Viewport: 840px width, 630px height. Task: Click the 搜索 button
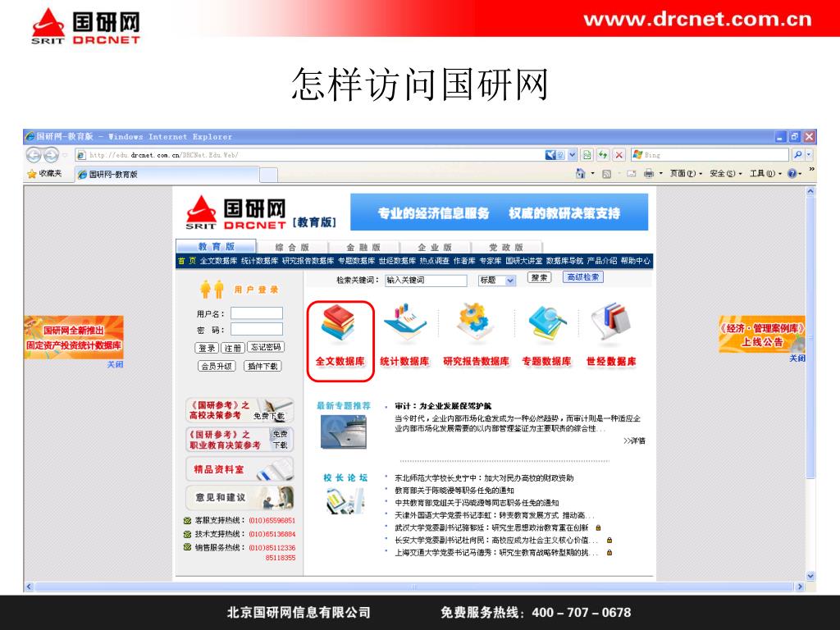click(x=539, y=277)
